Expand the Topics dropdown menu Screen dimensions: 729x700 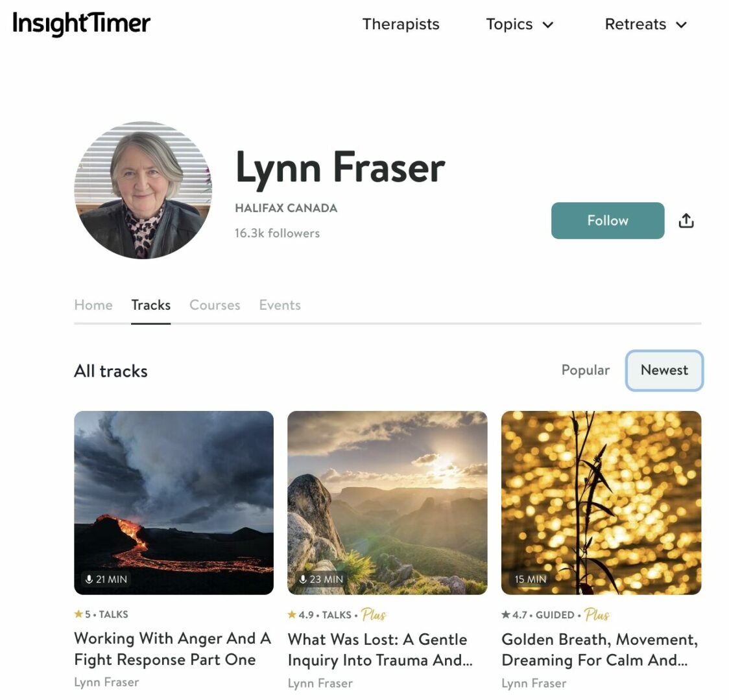click(520, 24)
